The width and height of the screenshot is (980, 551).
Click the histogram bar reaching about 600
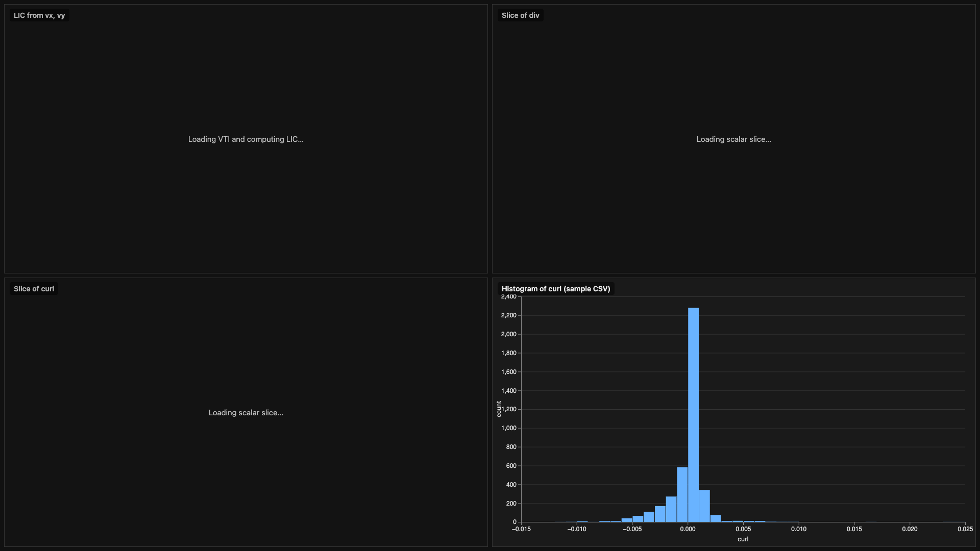click(x=682, y=494)
